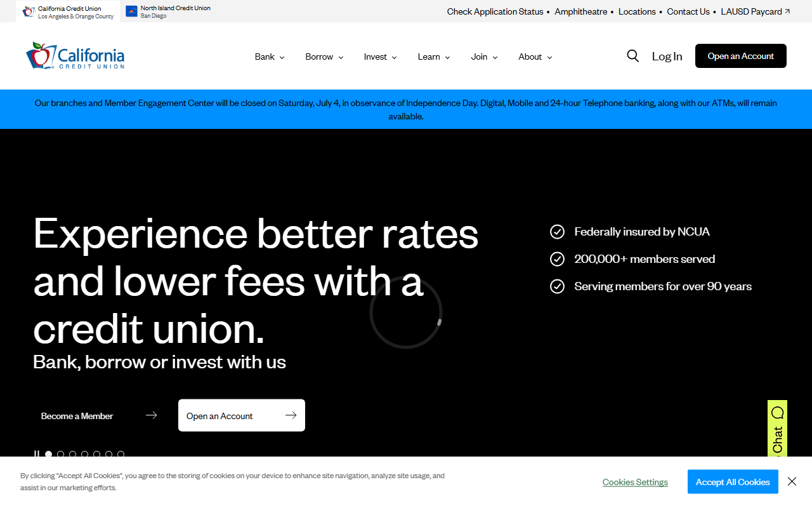The height and width of the screenshot is (508, 812).
Task: Click "Serving members for over 90 years" text
Action: (x=663, y=286)
